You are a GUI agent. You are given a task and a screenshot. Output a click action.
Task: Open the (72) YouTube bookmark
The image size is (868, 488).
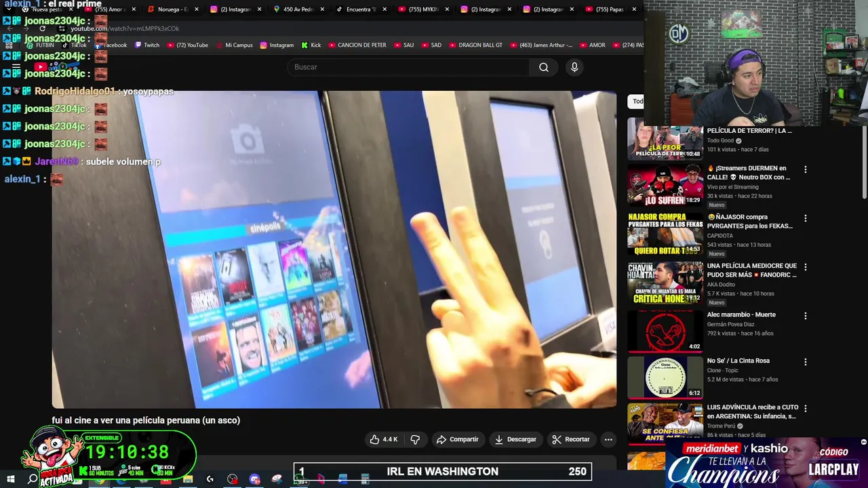(187, 45)
